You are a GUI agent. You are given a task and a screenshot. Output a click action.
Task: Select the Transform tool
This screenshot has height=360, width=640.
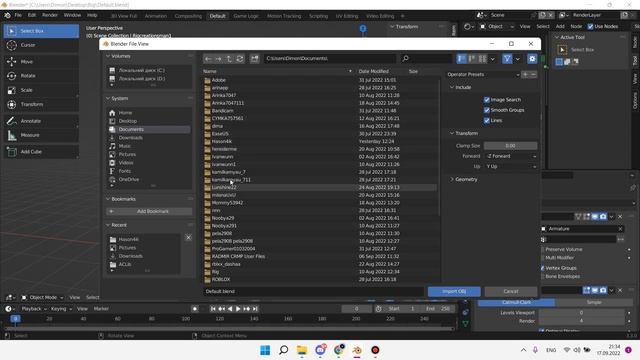(41, 104)
